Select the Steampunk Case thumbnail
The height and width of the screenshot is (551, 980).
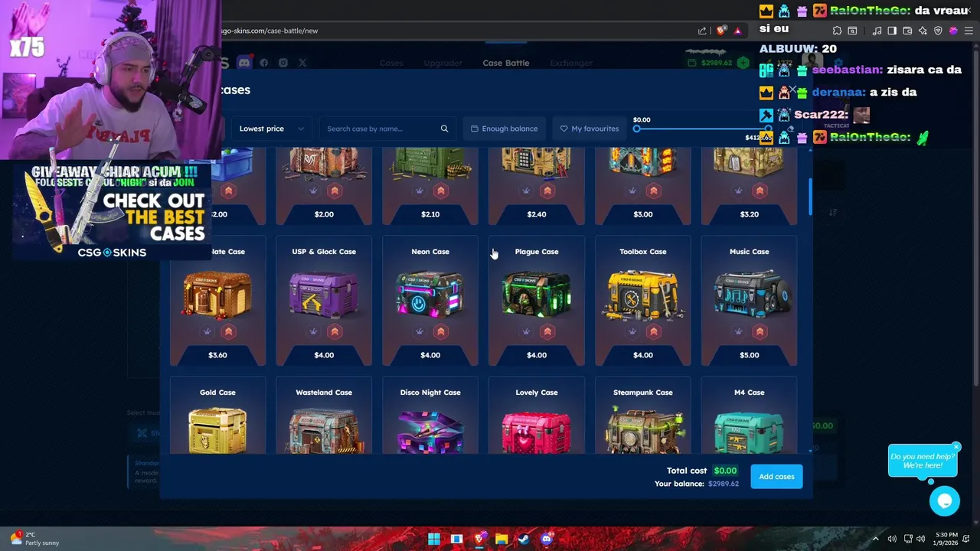tap(643, 430)
